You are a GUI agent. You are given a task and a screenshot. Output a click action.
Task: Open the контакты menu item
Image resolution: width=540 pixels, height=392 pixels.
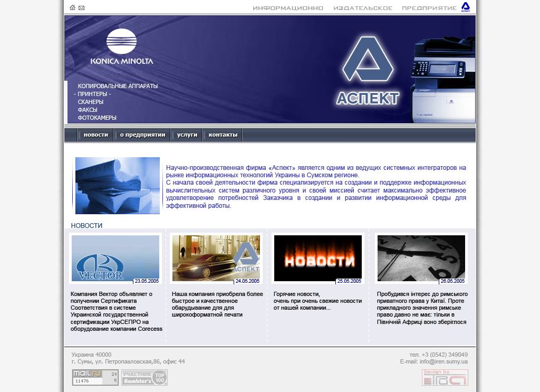(x=223, y=135)
